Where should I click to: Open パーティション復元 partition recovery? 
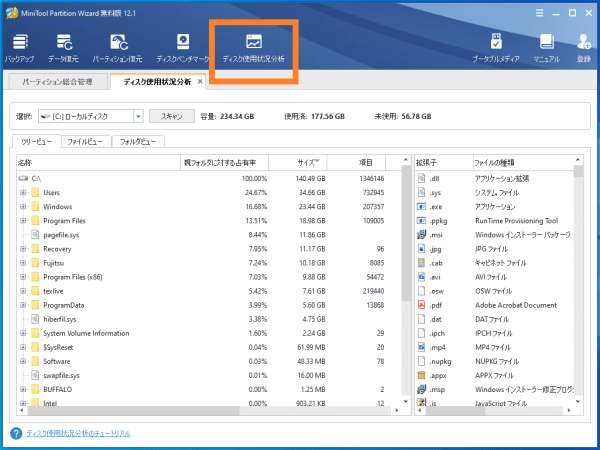pyautogui.click(x=118, y=49)
